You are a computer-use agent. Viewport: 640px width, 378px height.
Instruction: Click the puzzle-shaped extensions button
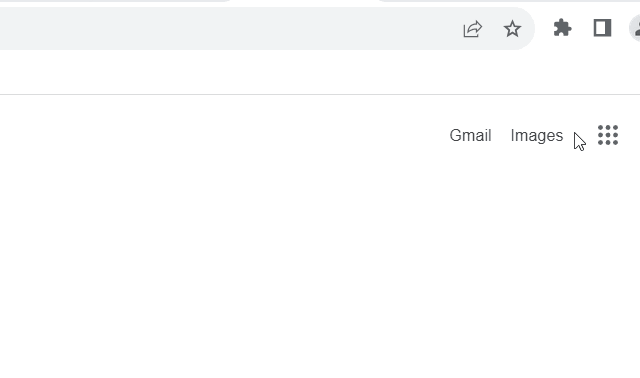coord(562,28)
